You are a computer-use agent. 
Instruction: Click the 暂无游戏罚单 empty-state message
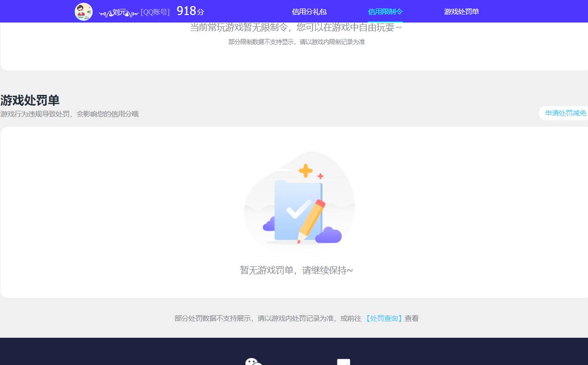296,270
